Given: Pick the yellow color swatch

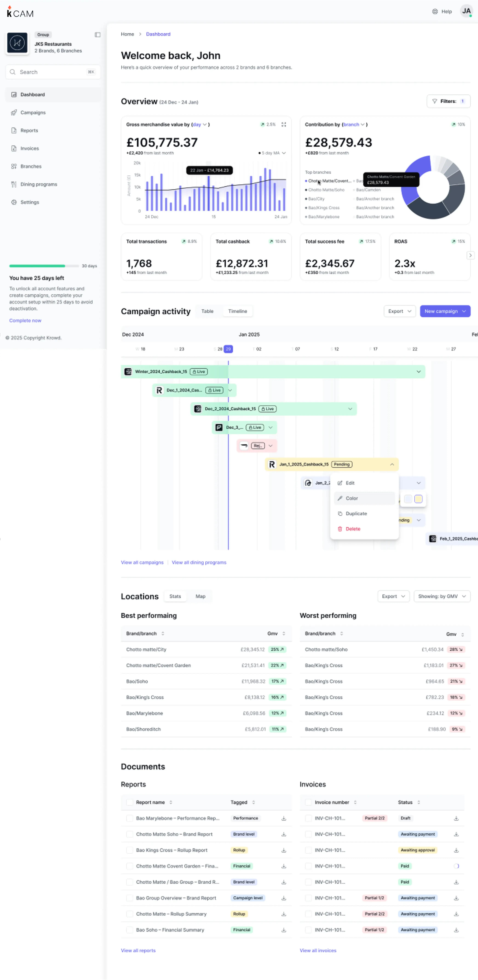Looking at the screenshot, I should pos(418,499).
